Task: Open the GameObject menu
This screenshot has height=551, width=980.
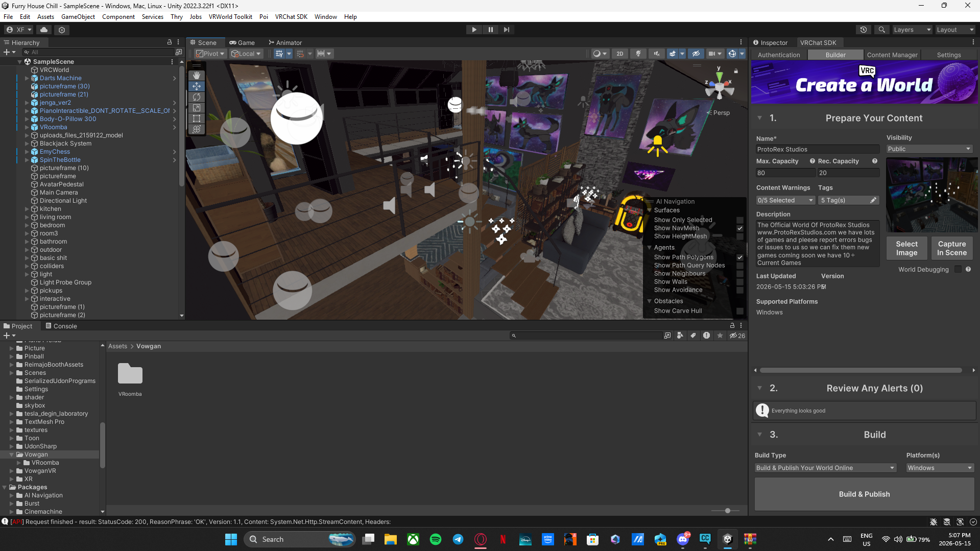Action: [x=78, y=17]
